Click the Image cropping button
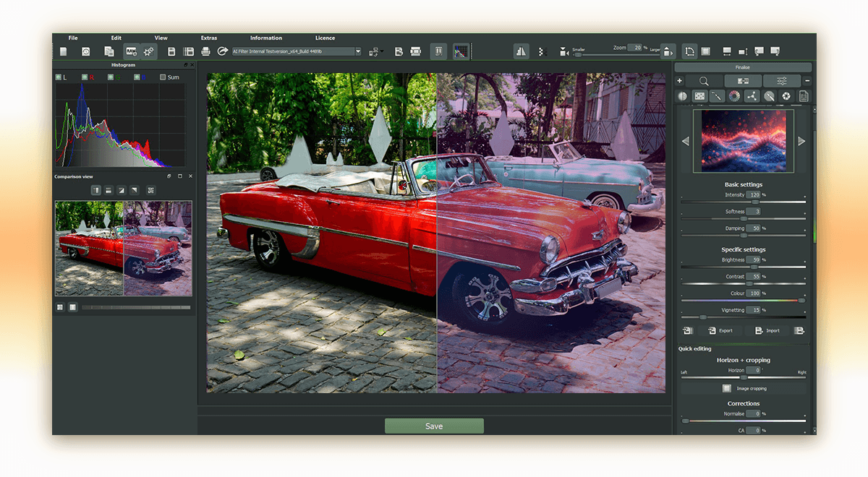The image size is (868, 477). 743,388
